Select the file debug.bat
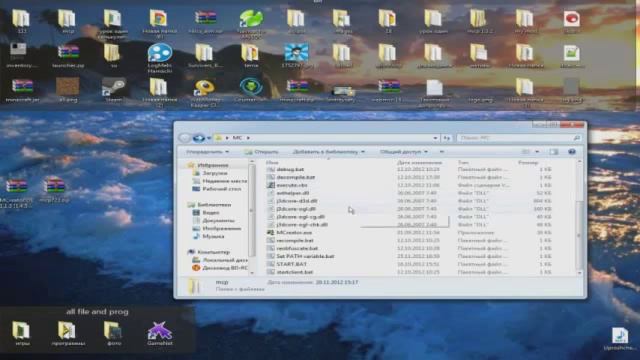This screenshot has width=640, height=360. (290, 169)
